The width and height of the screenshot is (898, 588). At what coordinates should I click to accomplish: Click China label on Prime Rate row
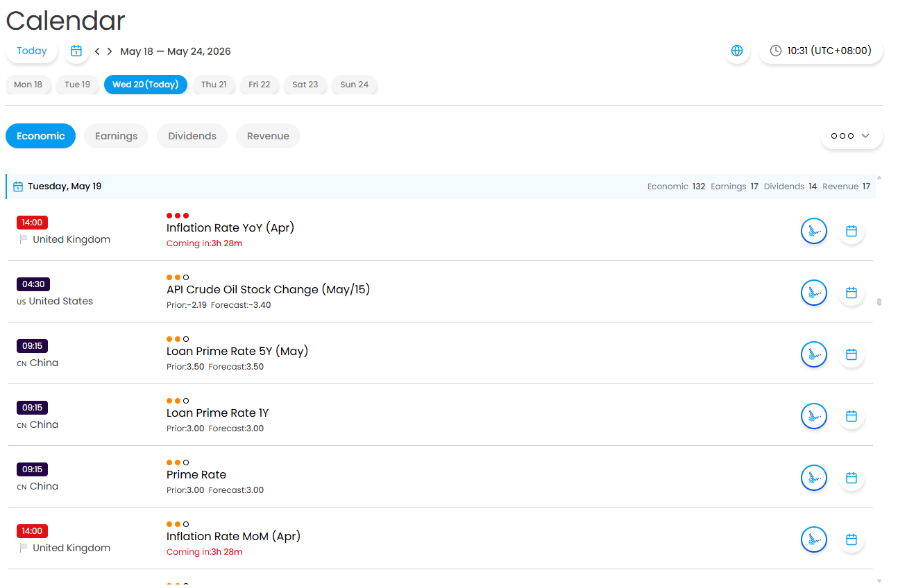pos(44,487)
